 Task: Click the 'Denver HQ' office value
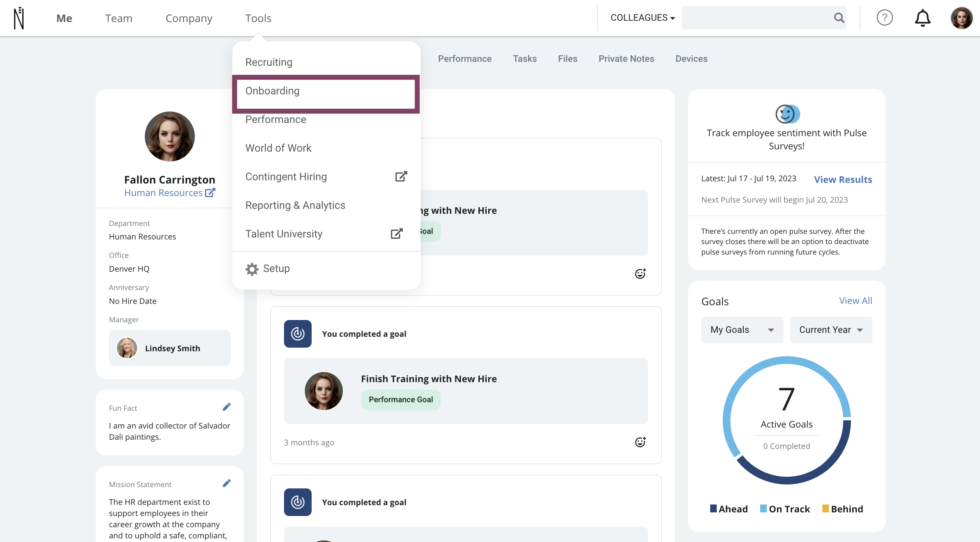(129, 269)
